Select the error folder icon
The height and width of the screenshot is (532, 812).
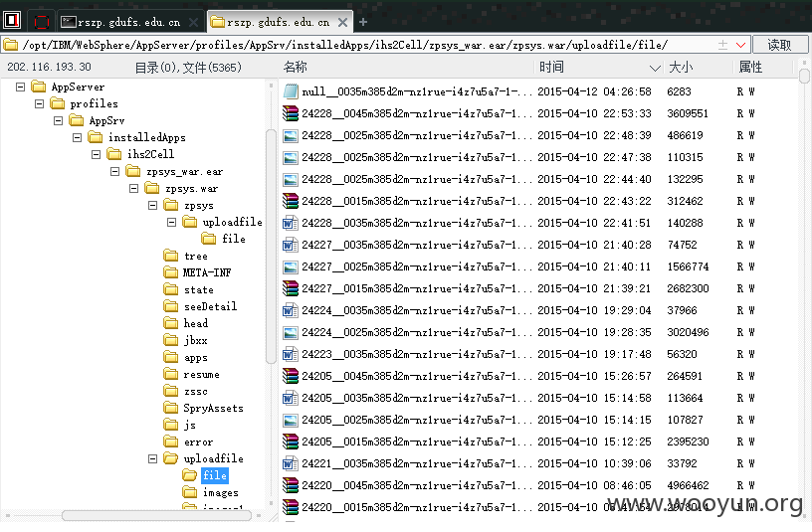pyautogui.click(x=170, y=442)
